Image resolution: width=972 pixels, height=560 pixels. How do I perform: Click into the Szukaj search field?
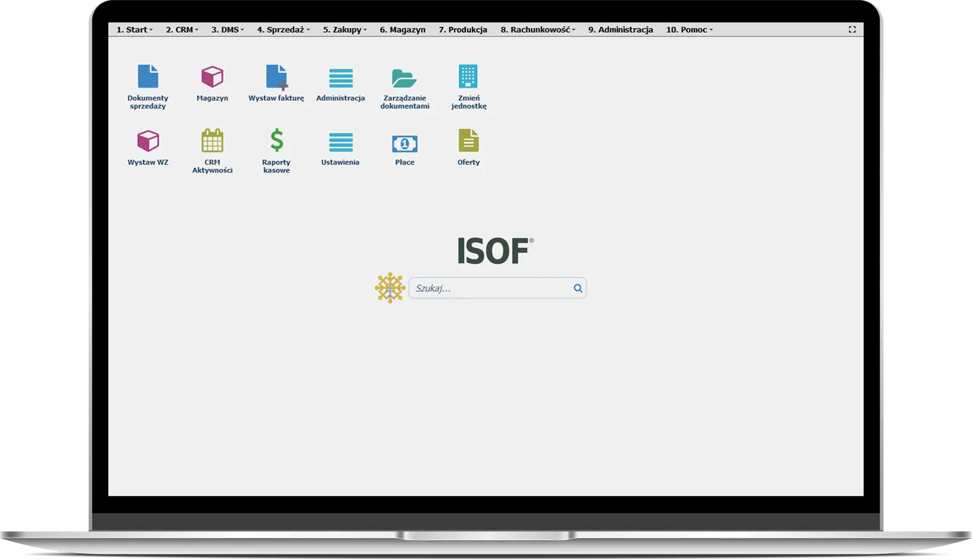(x=489, y=289)
